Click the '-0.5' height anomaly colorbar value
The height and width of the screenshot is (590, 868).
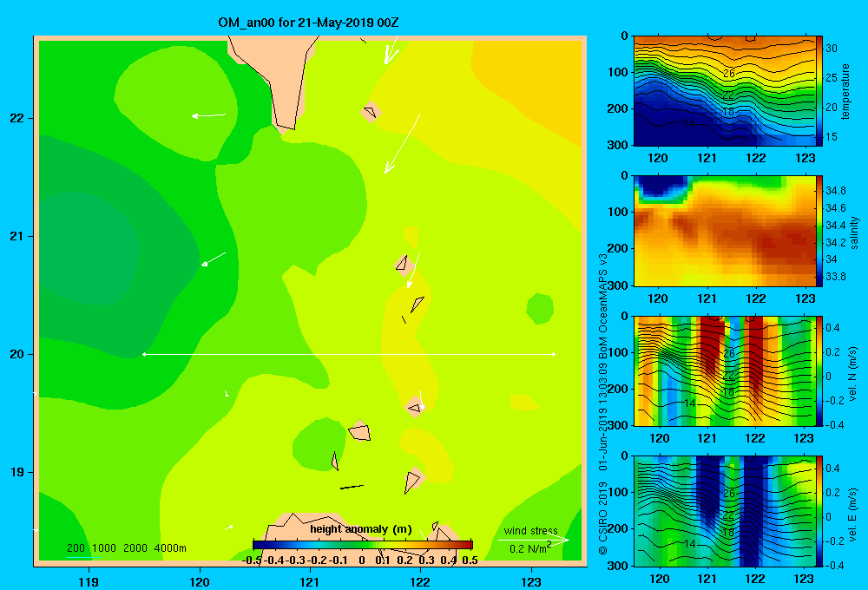point(252,560)
